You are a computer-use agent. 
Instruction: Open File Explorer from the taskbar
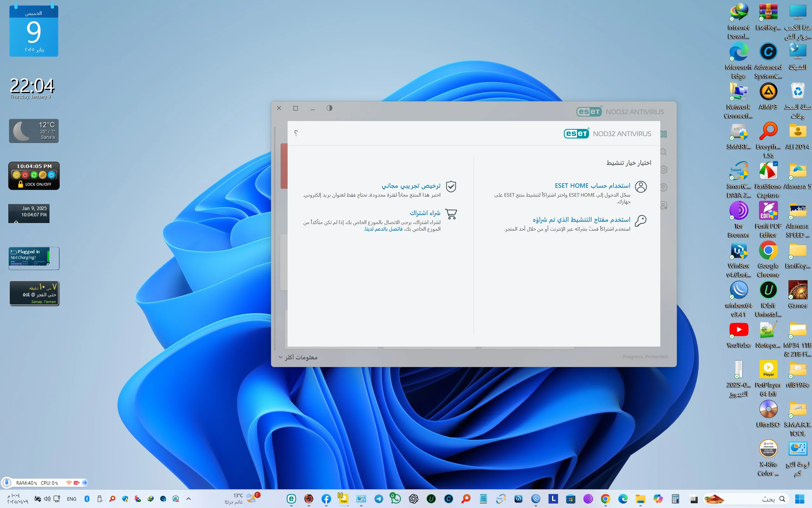tap(640, 499)
